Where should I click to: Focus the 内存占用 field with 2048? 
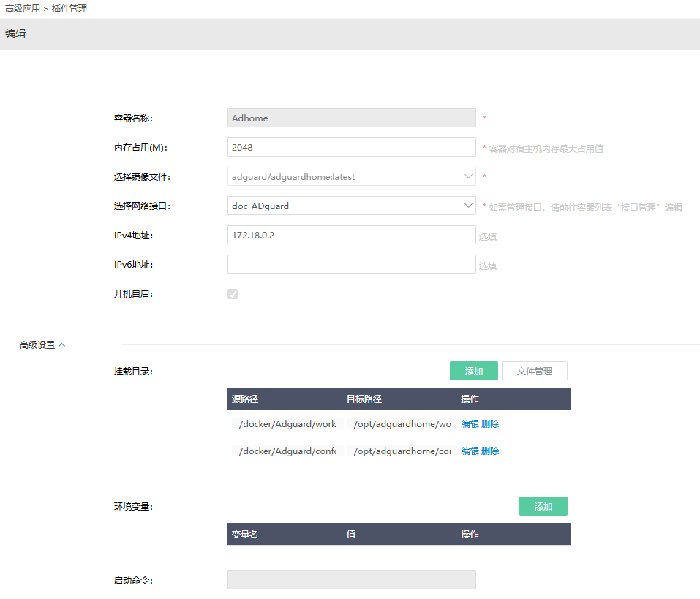[351, 147]
